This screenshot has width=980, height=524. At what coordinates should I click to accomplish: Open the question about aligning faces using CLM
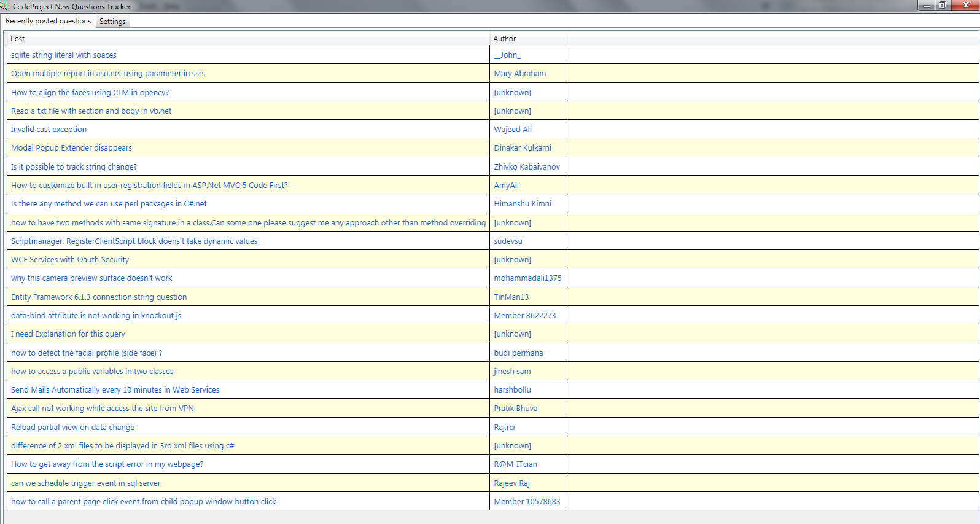coord(90,93)
